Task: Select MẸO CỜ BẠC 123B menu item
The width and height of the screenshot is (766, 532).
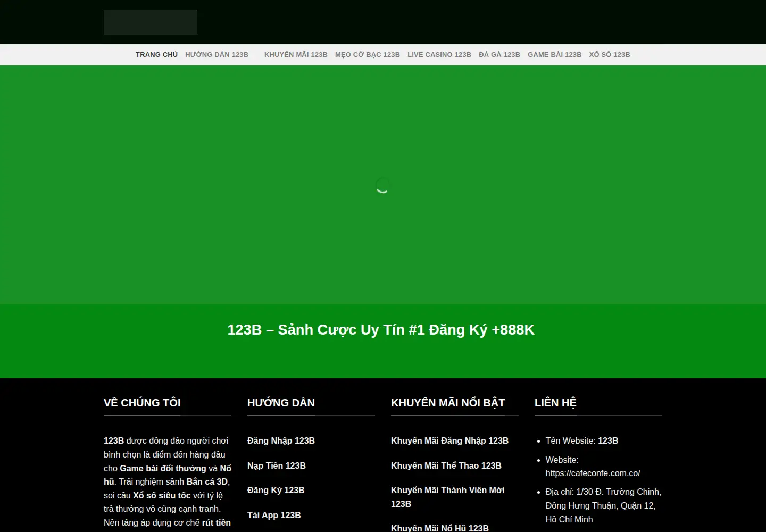Action: (x=368, y=55)
